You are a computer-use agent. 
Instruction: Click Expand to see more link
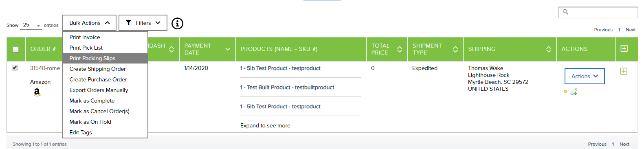[x=265, y=125]
